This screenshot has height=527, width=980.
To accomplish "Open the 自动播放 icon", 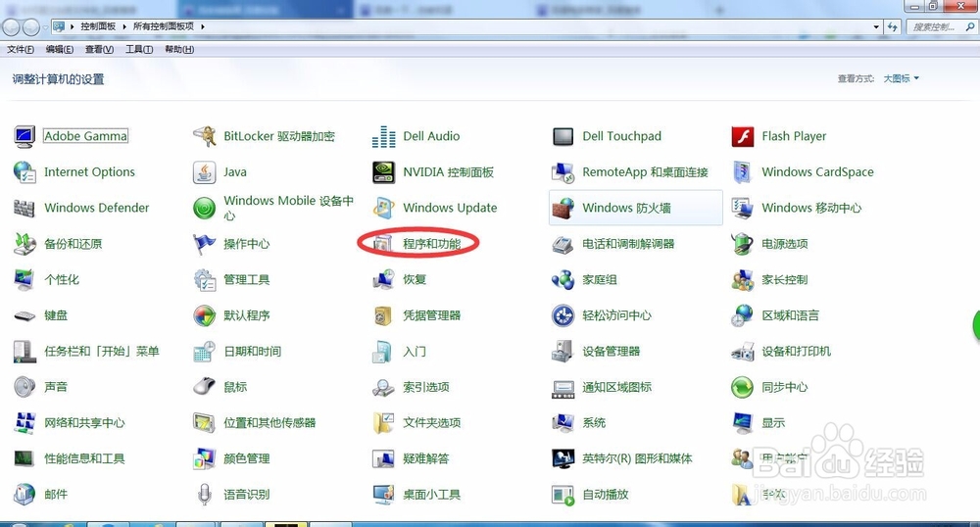I will coord(563,495).
